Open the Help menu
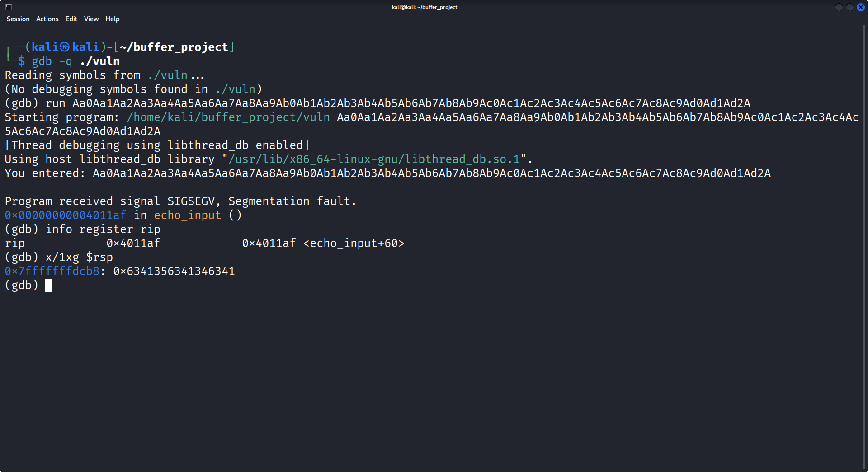Viewport: 868px width, 472px height. (112, 19)
